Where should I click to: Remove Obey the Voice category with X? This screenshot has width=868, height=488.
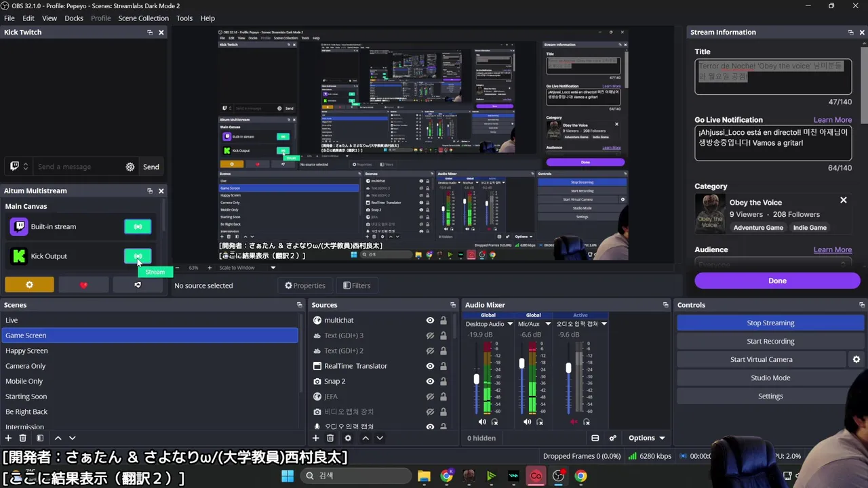pyautogui.click(x=844, y=201)
